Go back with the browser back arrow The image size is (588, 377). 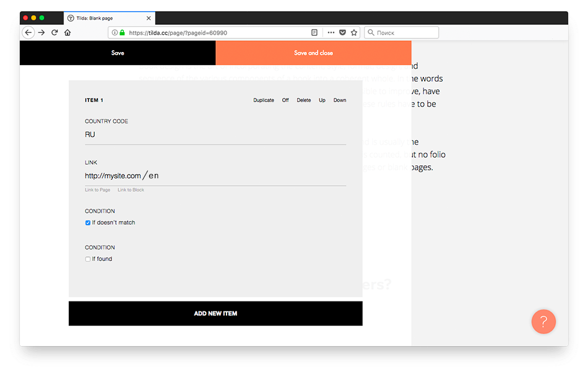pyautogui.click(x=28, y=33)
